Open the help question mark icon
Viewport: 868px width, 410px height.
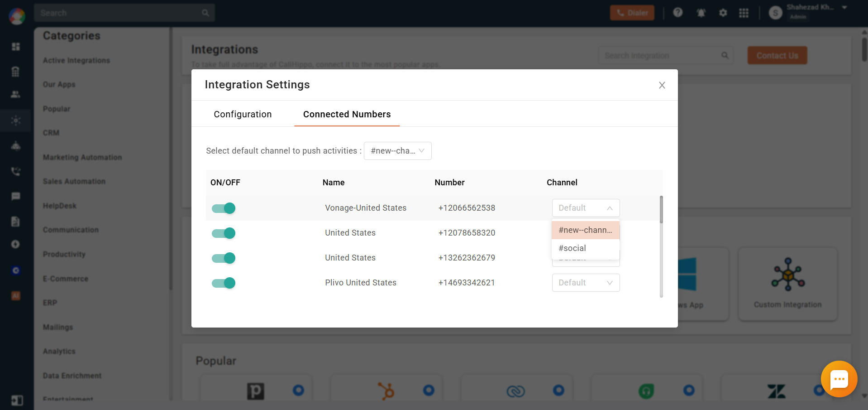click(x=677, y=13)
